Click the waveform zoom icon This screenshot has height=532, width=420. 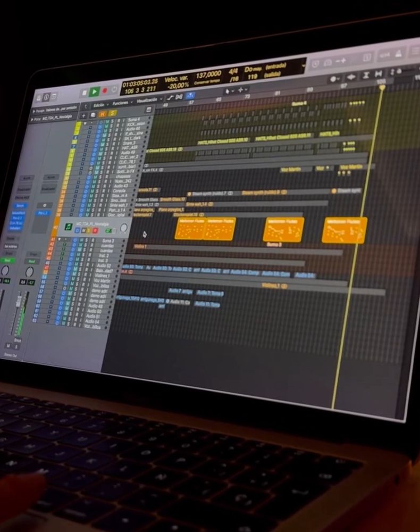(x=351, y=77)
